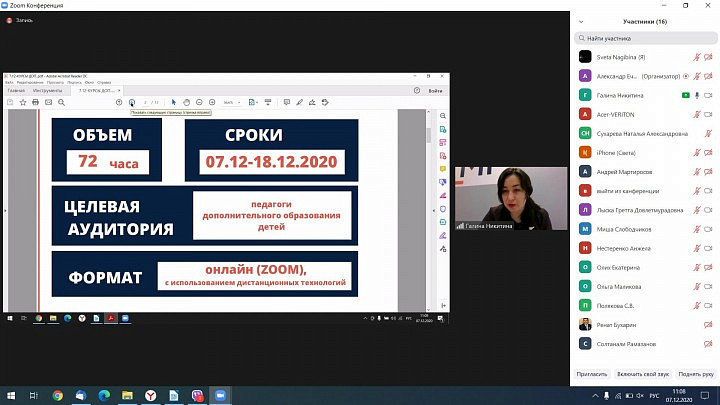Click the previous page arrow in Acrobat toolbar
The width and height of the screenshot is (720, 405).
pyautogui.click(x=119, y=102)
